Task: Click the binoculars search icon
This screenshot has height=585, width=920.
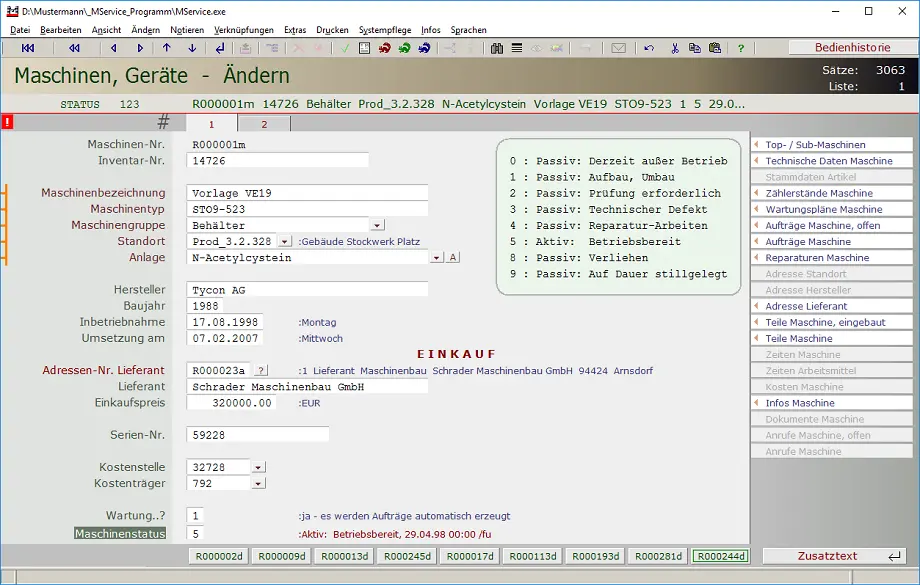Action: pos(497,48)
